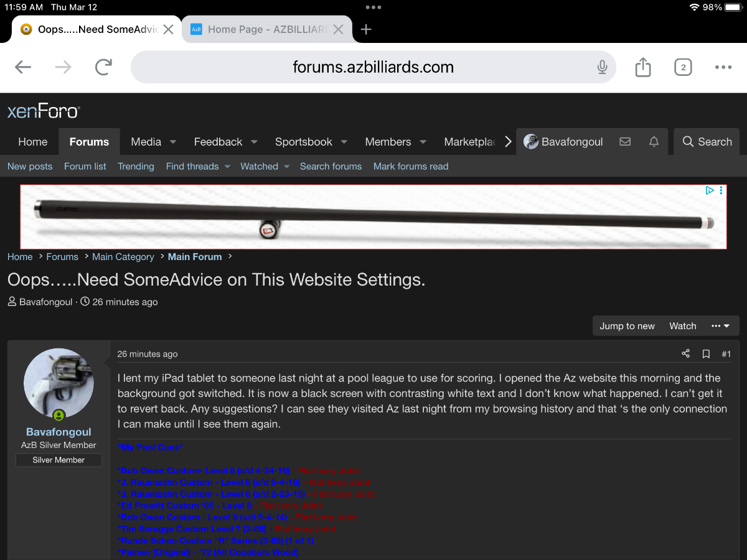Viewport: 747px width, 560px height.
Task: Open the alerts bell icon
Action: coord(654,142)
